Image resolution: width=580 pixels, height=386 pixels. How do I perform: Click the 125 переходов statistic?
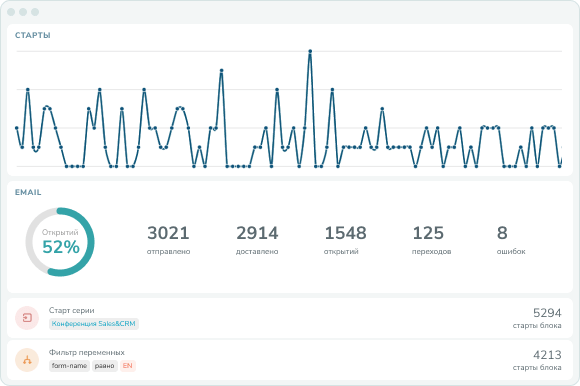tap(431, 240)
